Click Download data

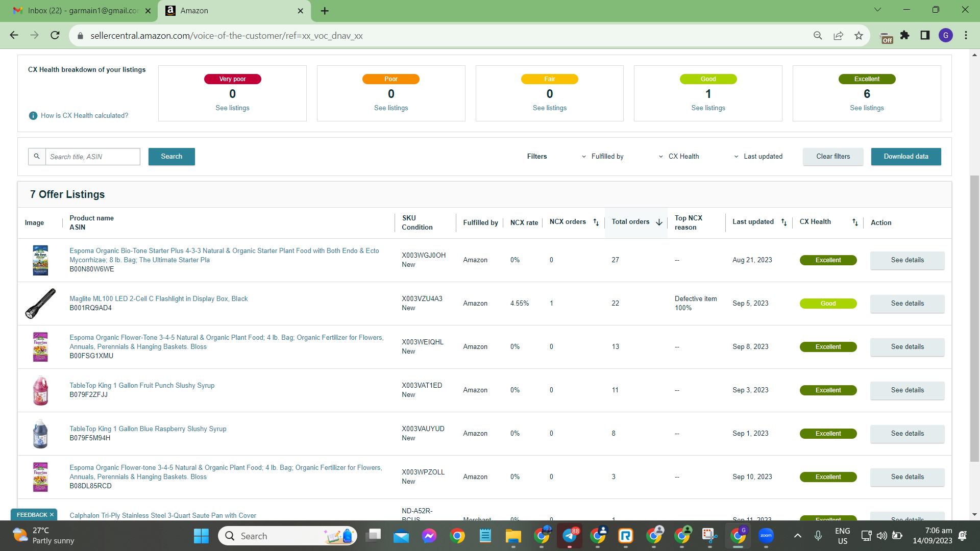coord(906,157)
